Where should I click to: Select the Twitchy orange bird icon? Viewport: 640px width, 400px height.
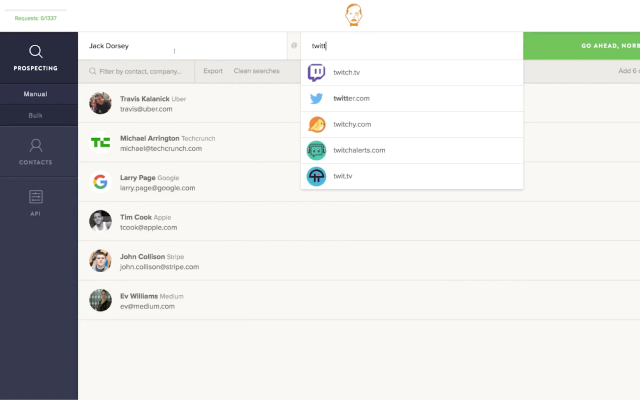316,124
